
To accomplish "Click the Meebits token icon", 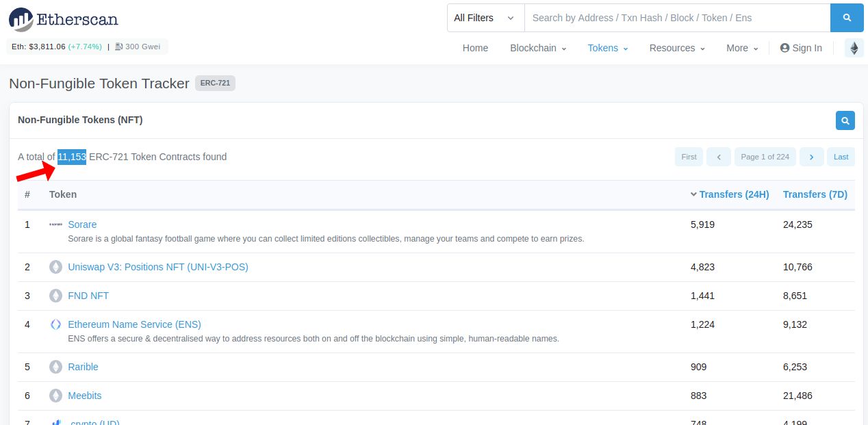I will coord(55,396).
